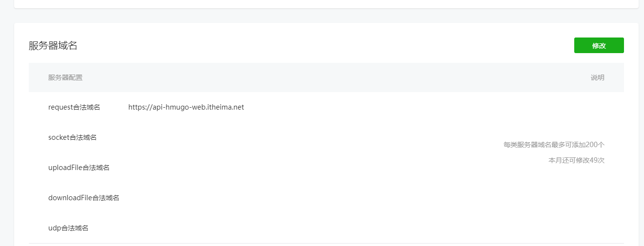Click the empty value cell beside uploadFile合法域名
The width and height of the screenshot is (644, 246).
244,168
